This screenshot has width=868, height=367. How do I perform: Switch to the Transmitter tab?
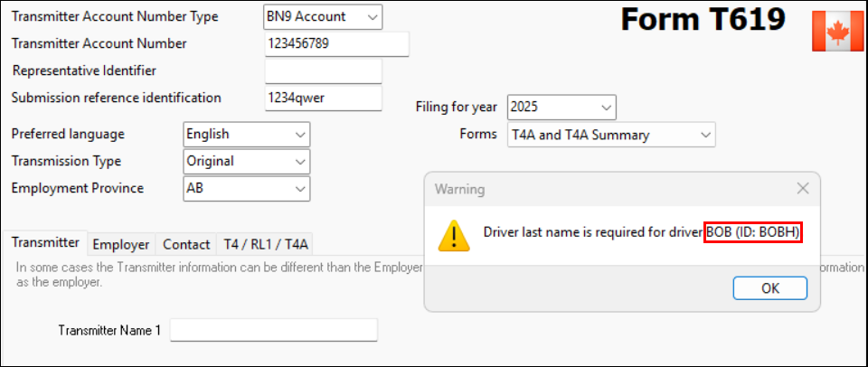pos(45,242)
